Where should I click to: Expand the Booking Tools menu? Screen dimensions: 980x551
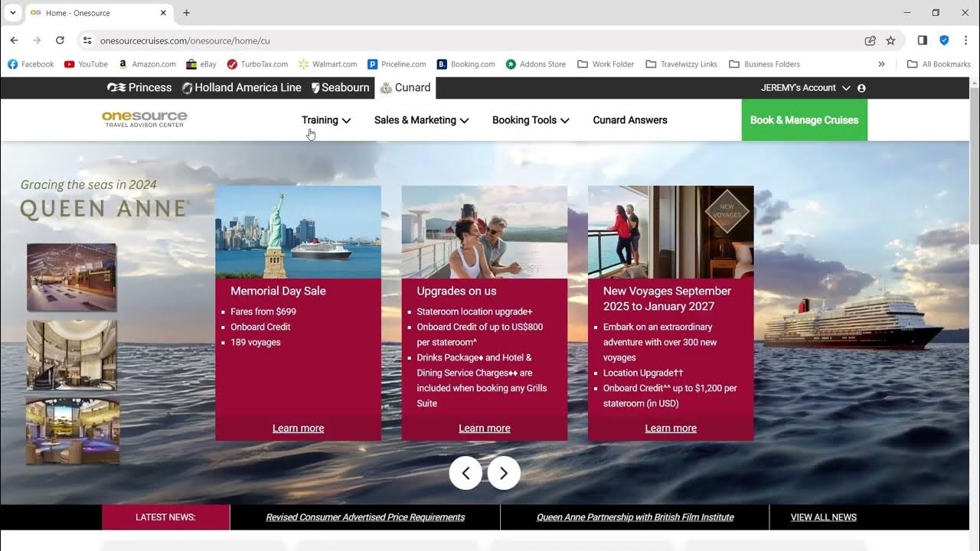pyautogui.click(x=531, y=120)
